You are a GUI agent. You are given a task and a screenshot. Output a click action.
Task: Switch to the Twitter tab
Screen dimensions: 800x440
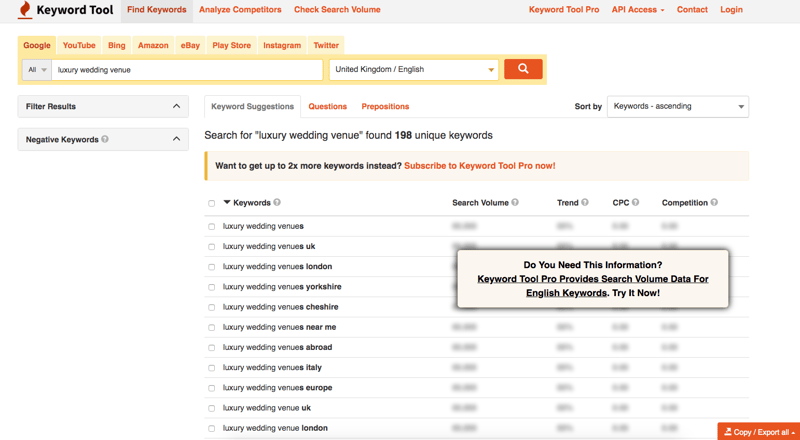coord(326,45)
